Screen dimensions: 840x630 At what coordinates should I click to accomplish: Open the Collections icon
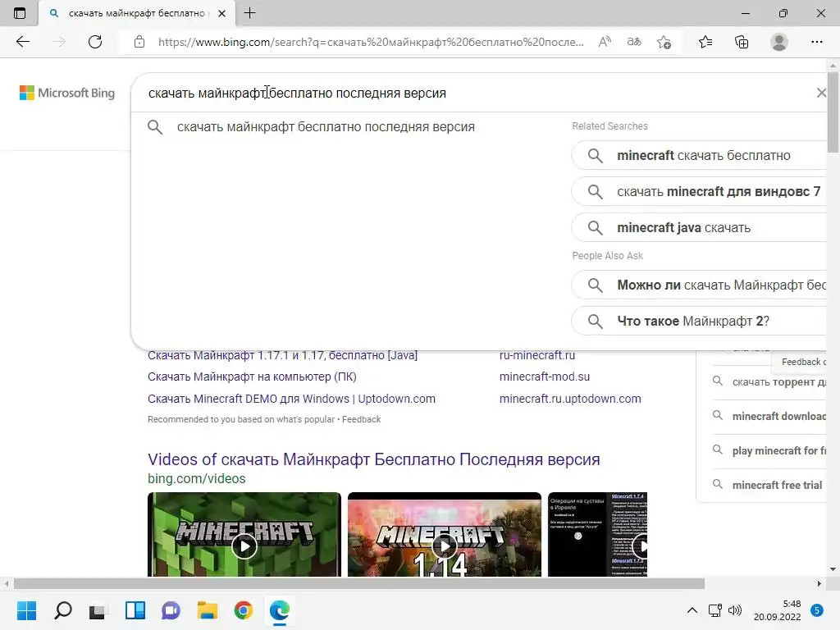tap(742, 42)
